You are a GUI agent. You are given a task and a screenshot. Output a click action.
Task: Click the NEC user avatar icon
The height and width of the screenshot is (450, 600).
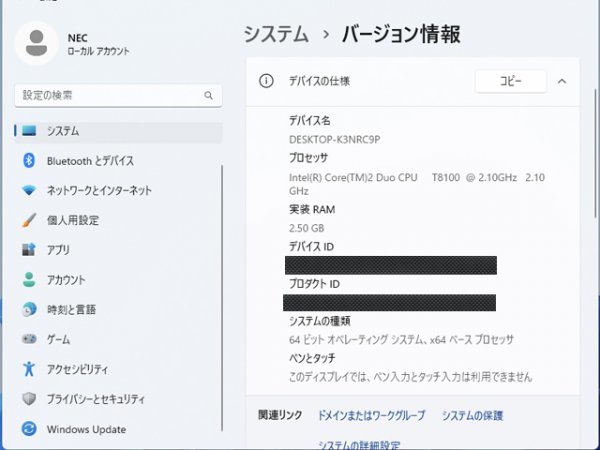(36, 43)
